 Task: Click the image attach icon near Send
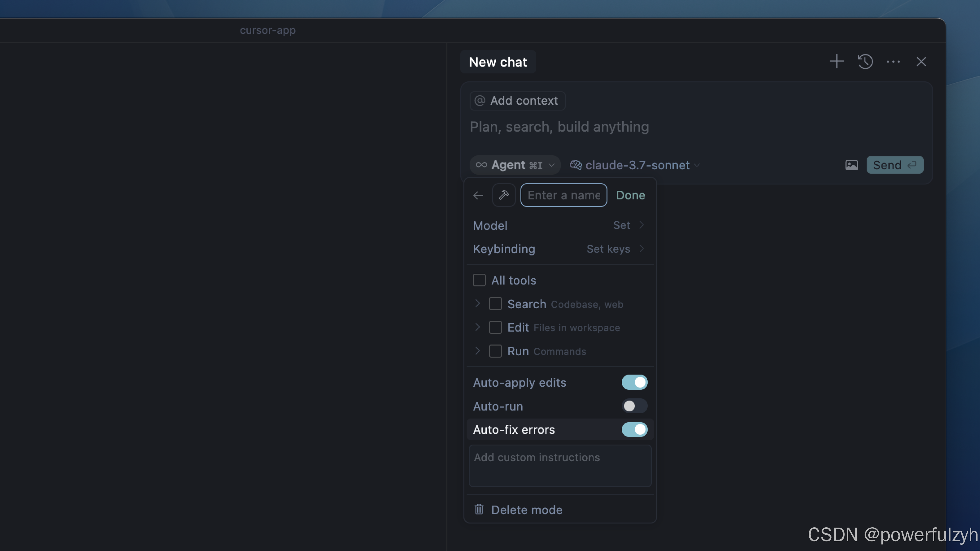(852, 165)
